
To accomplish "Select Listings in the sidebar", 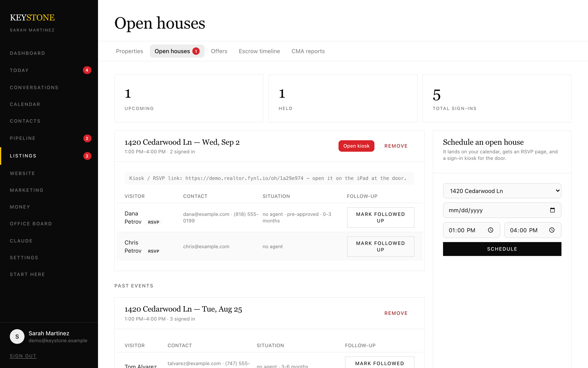I will pyautogui.click(x=49, y=156).
